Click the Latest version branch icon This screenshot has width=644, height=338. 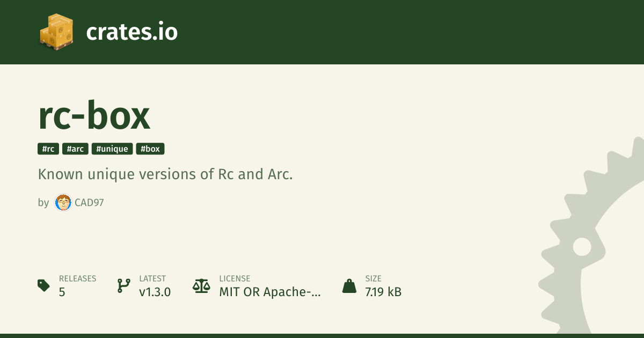[x=123, y=285]
